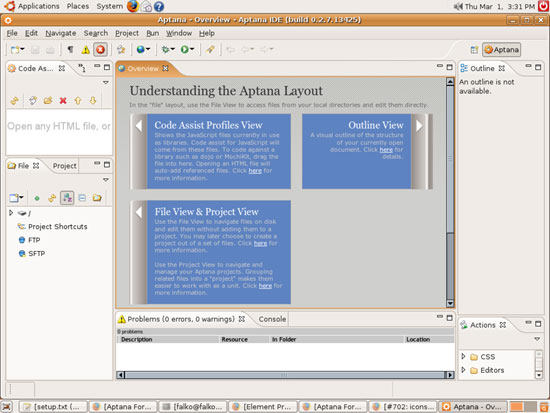550x413 pixels.
Task: Open the Run menu
Action: pos(153,33)
